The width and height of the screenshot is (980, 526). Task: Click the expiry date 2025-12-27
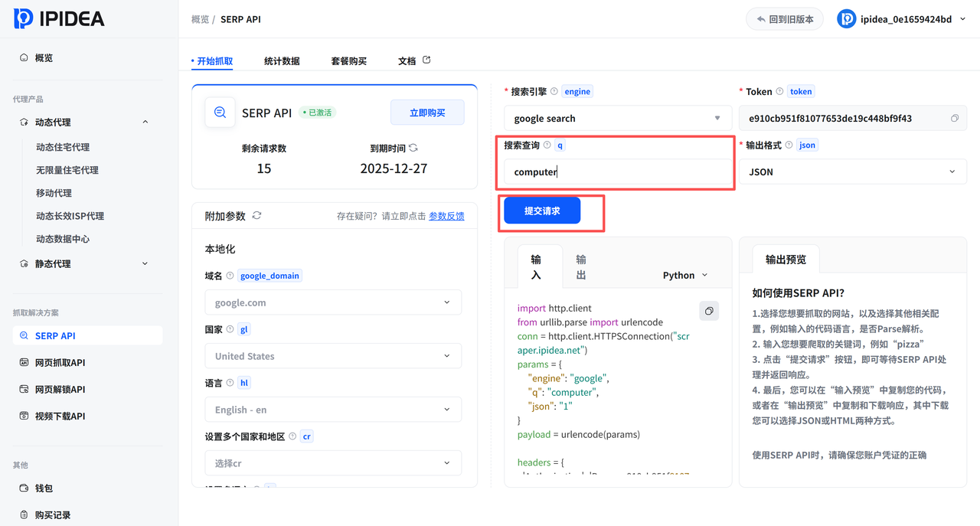click(x=394, y=168)
